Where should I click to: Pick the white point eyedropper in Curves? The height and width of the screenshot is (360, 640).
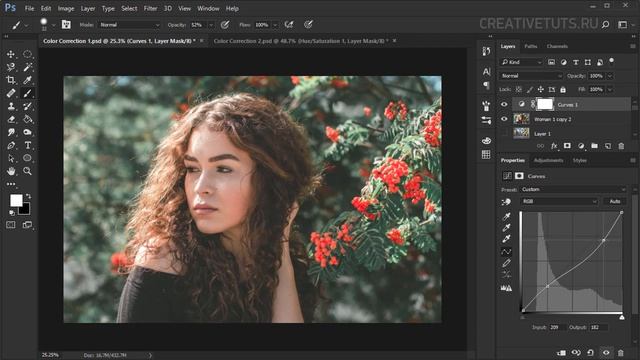(x=506, y=239)
